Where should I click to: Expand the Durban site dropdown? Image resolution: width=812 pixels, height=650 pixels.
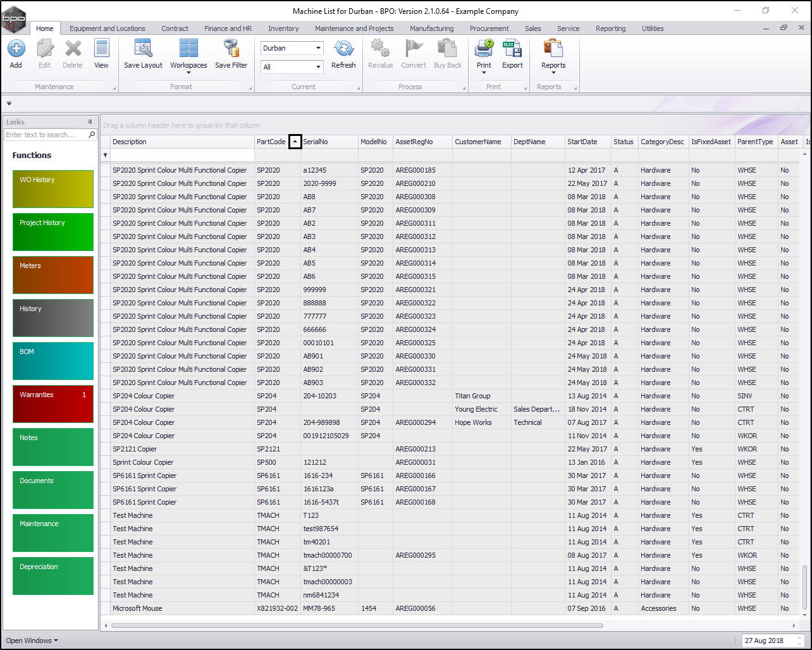(x=318, y=48)
